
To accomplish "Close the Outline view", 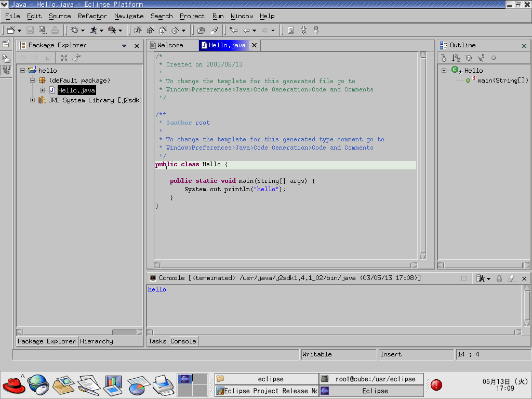I will (524, 46).
